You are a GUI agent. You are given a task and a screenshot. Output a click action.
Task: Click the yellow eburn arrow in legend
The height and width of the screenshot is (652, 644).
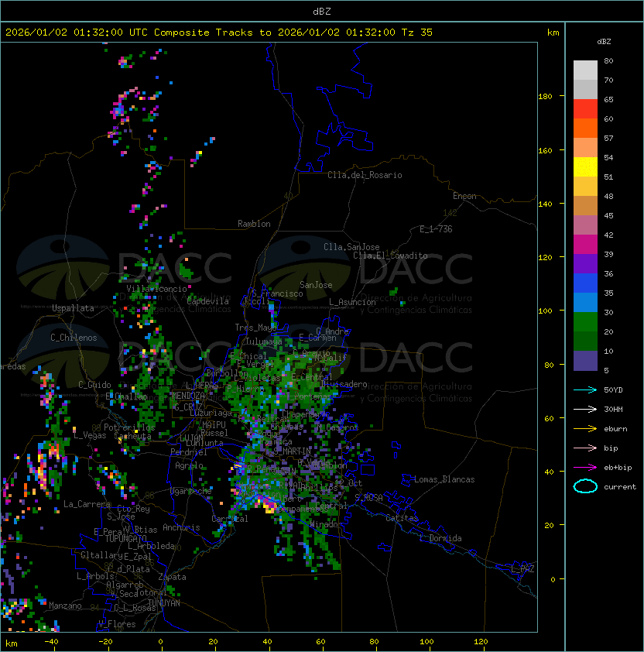(585, 429)
